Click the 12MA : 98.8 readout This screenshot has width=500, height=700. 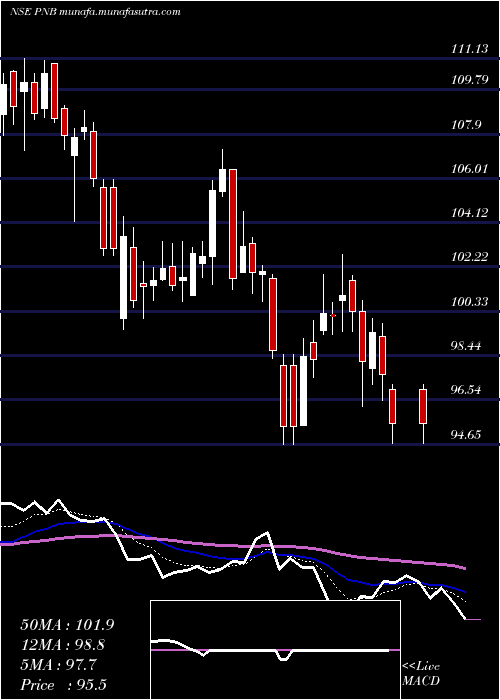click(64, 645)
